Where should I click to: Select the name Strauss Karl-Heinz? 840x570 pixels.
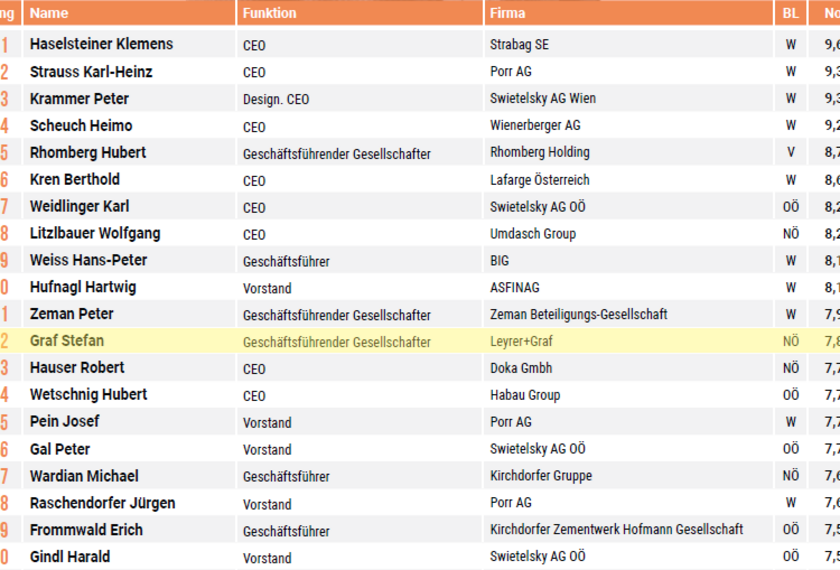coord(91,71)
